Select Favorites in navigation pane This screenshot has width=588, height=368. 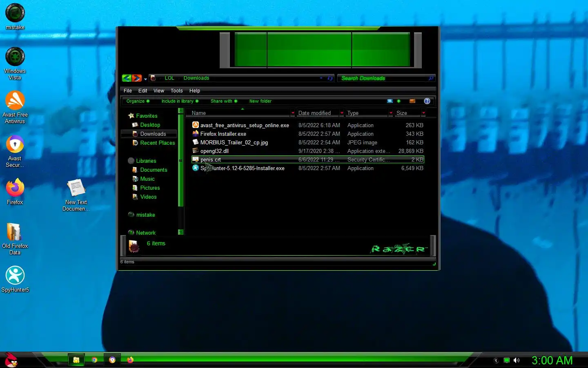[x=147, y=116]
